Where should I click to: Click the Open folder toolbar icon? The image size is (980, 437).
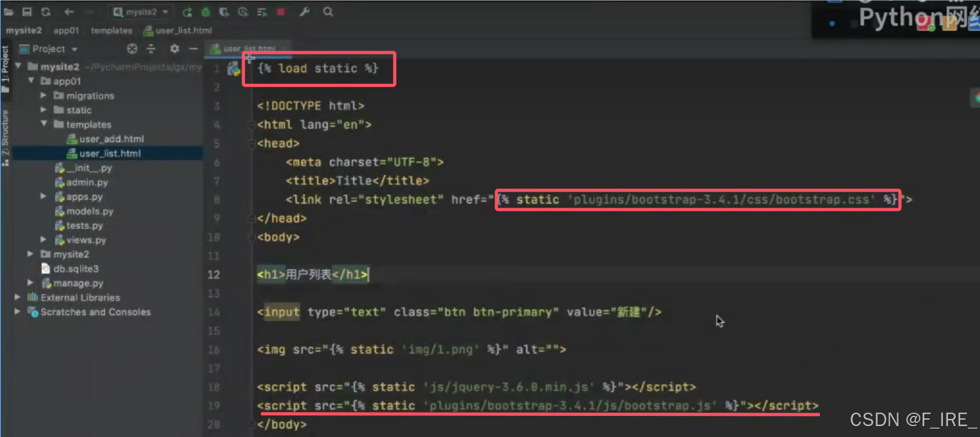pos(10,12)
